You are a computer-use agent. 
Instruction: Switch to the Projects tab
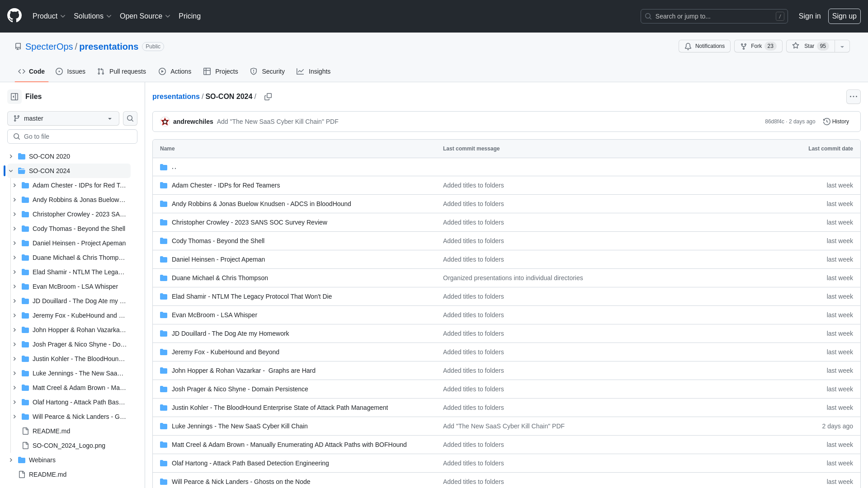tap(221, 71)
